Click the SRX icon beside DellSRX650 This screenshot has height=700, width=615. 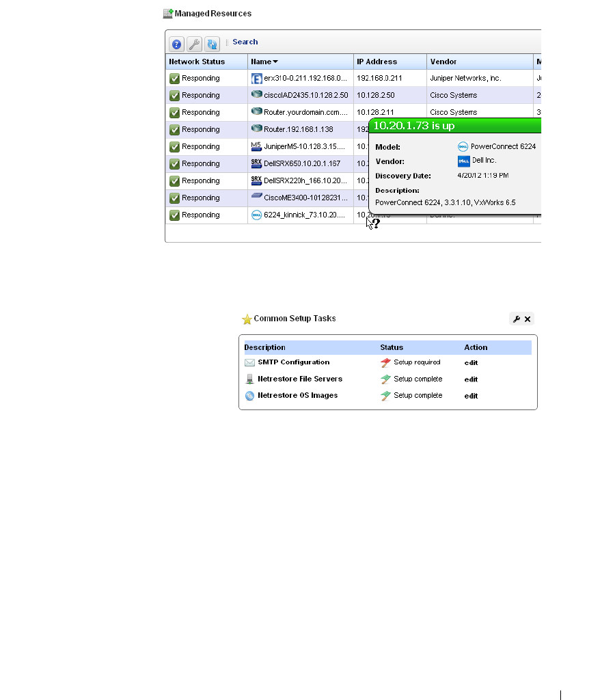[x=256, y=163]
